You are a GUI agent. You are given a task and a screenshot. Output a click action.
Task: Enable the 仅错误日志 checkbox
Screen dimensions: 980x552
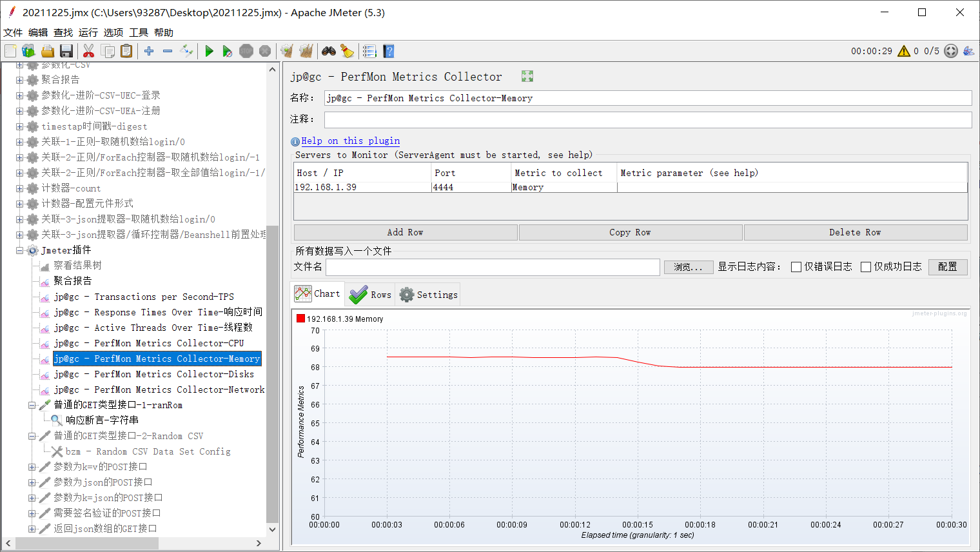796,267
